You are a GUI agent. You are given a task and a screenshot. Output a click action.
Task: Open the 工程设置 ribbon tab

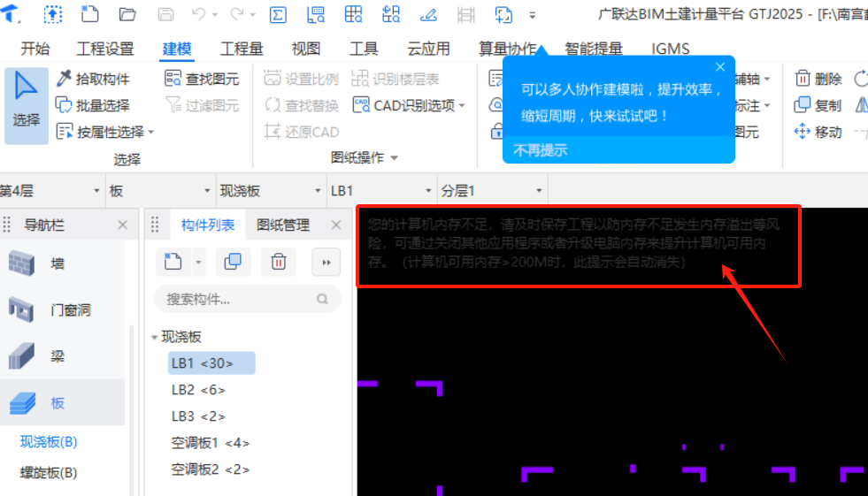(x=104, y=49)
